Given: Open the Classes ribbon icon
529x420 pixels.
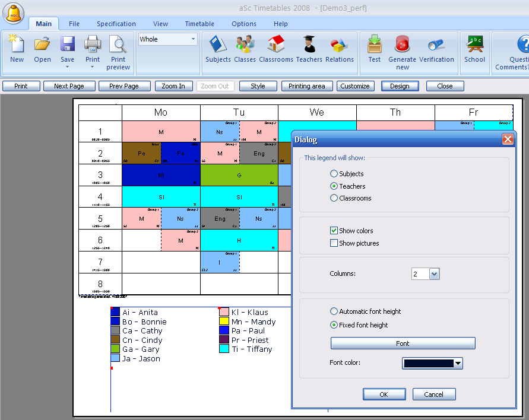Looking at the screenshot, I should 245,45.
